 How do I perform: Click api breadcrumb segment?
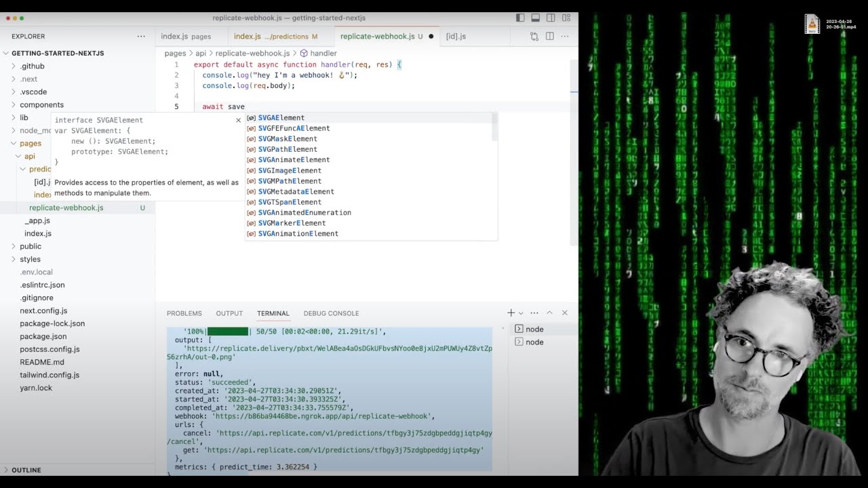201,53
